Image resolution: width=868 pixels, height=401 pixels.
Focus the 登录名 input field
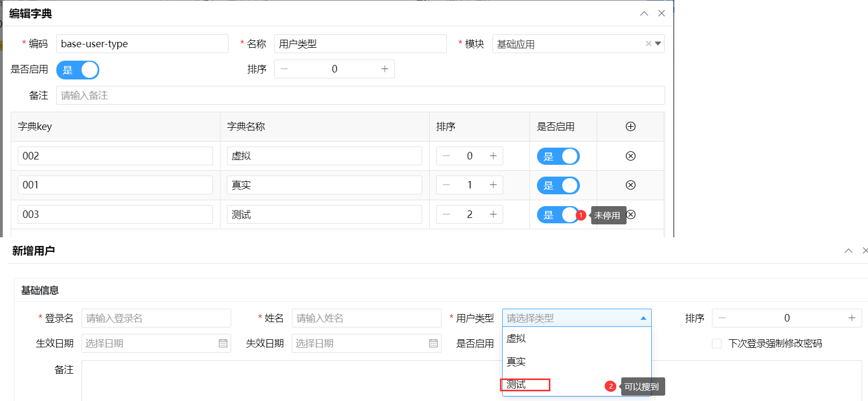156,318
